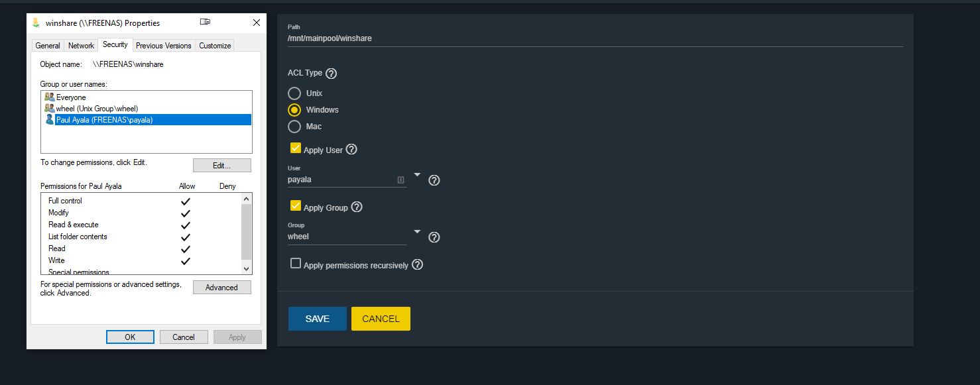Open Advanced security settings
Screen dimensions: 980x385
(x=221, y=288)
